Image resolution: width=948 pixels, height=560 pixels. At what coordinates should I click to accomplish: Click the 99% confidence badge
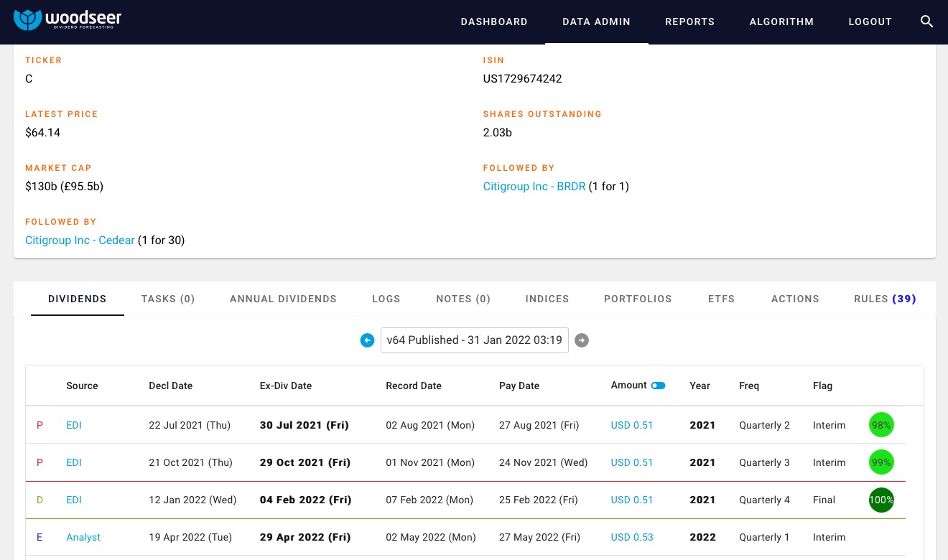pyautogui.click(x=881, y=462)
